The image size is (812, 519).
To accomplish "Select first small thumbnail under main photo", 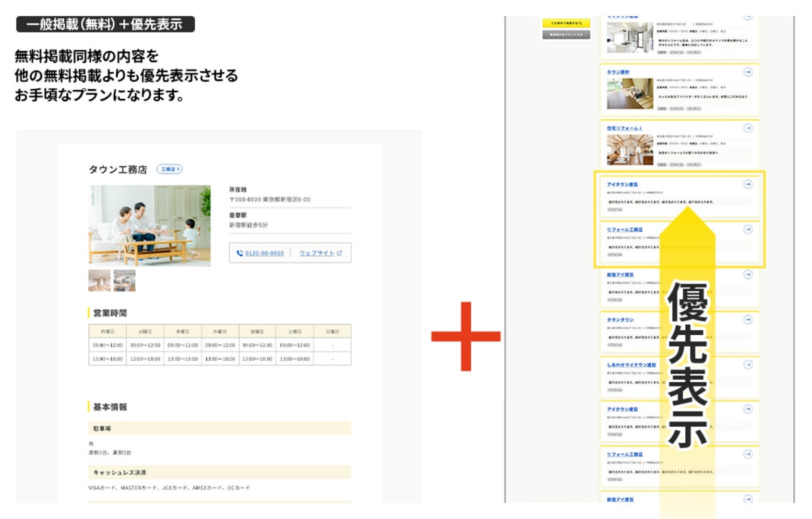I will coord(99,280).
